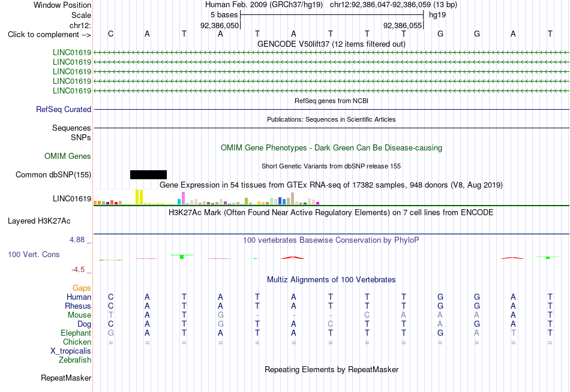Click the 'Window Position' track label
Screen dimensions: 570x392
[x=62, y=5]
